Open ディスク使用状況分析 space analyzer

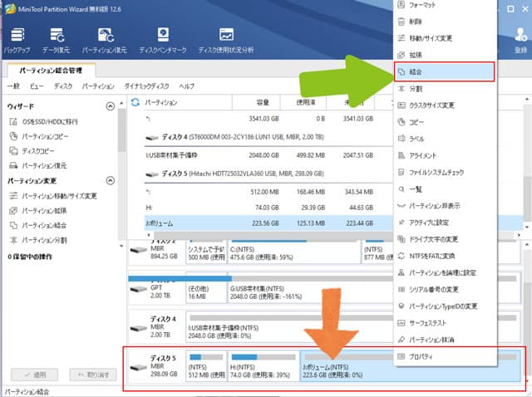coord(226,41)
